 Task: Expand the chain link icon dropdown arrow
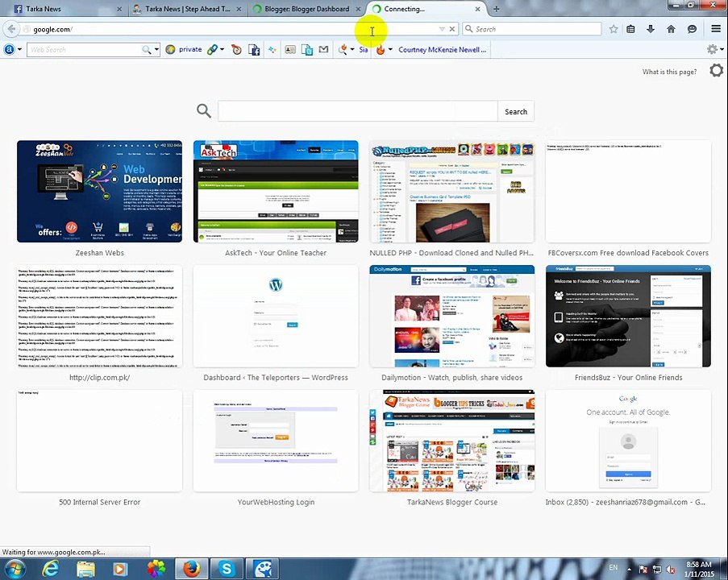[222, 50]
